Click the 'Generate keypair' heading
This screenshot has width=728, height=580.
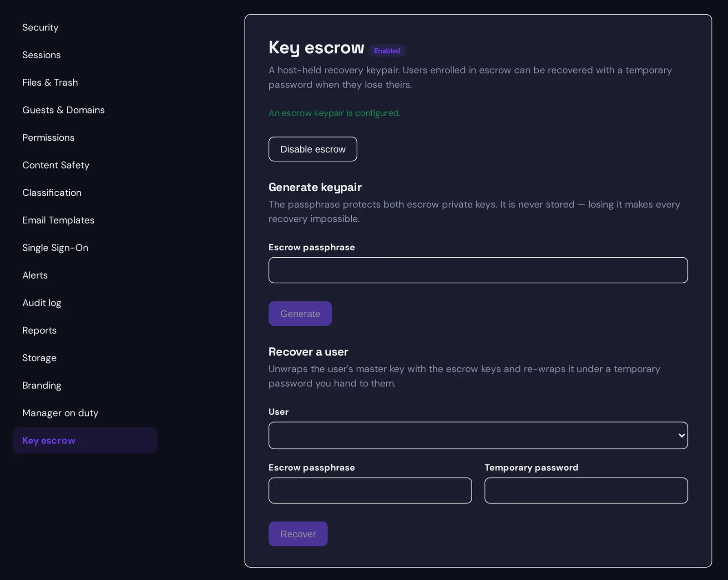(315, 187)
